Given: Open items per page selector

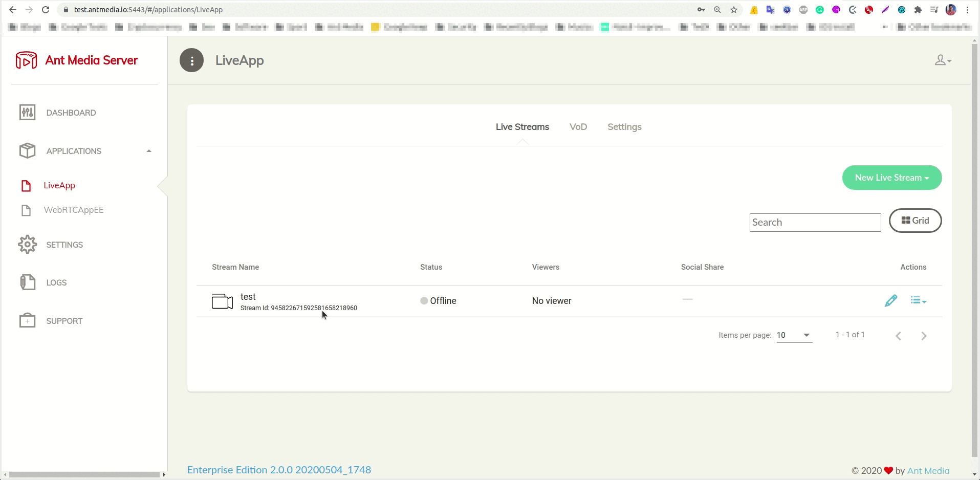Looking at the screenshot, I should pyautogui.click(x=794, y=335).
